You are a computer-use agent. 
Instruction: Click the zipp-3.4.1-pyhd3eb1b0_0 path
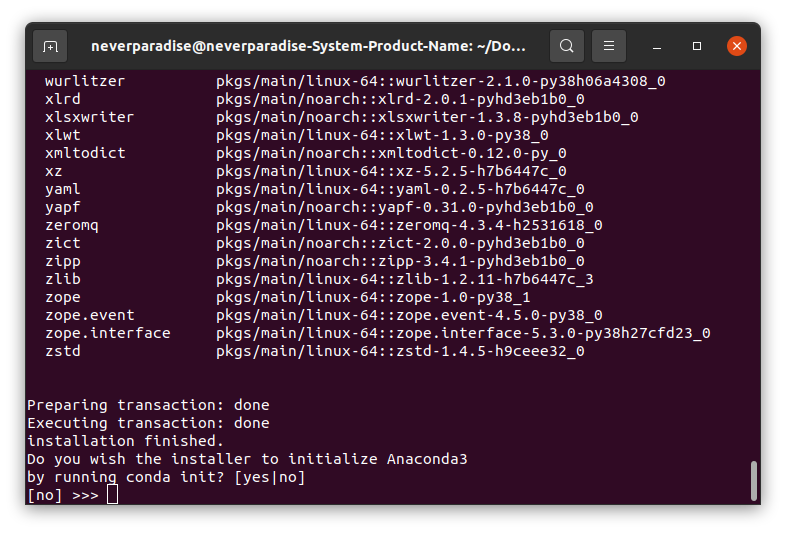click(400, 262)
